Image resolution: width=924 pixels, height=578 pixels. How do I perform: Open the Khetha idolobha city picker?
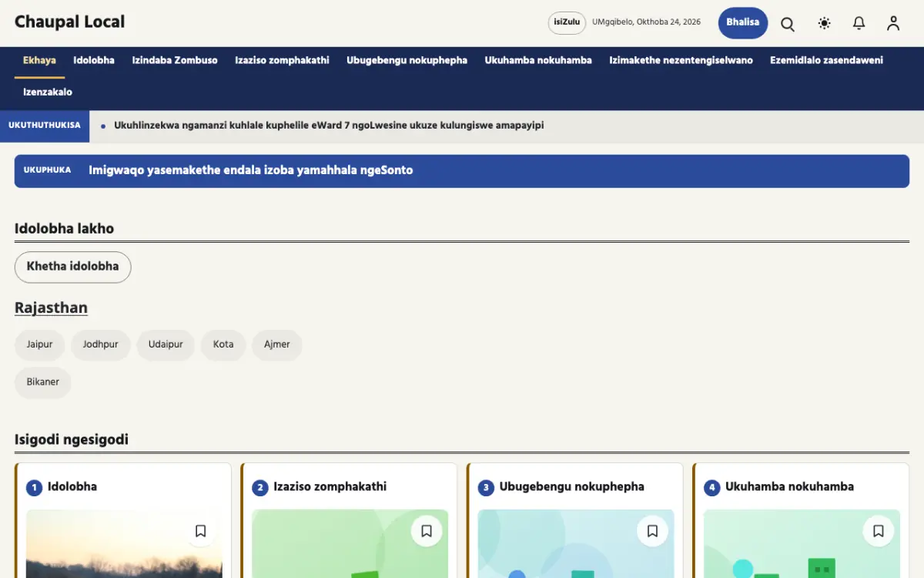click(x=73, y=267)
